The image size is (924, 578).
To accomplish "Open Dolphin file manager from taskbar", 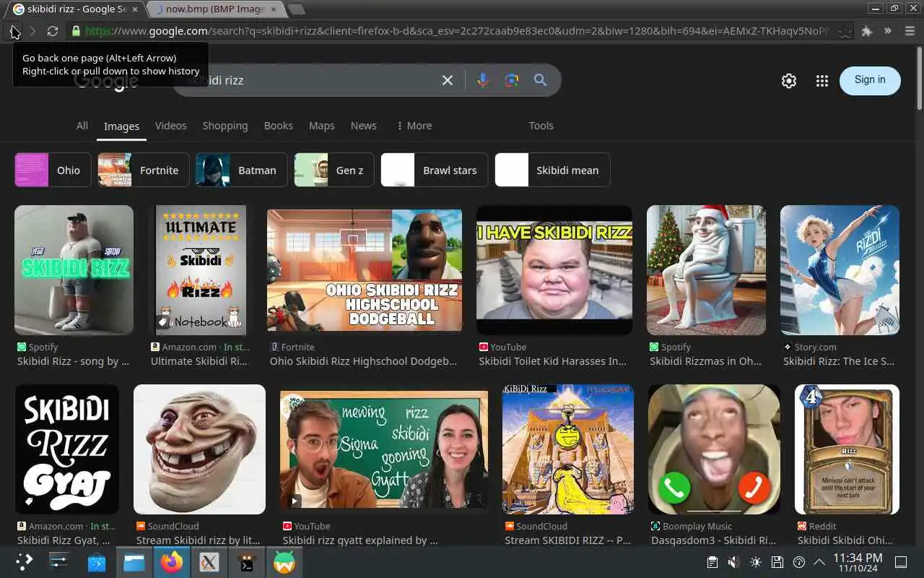I will click(134, 561).
